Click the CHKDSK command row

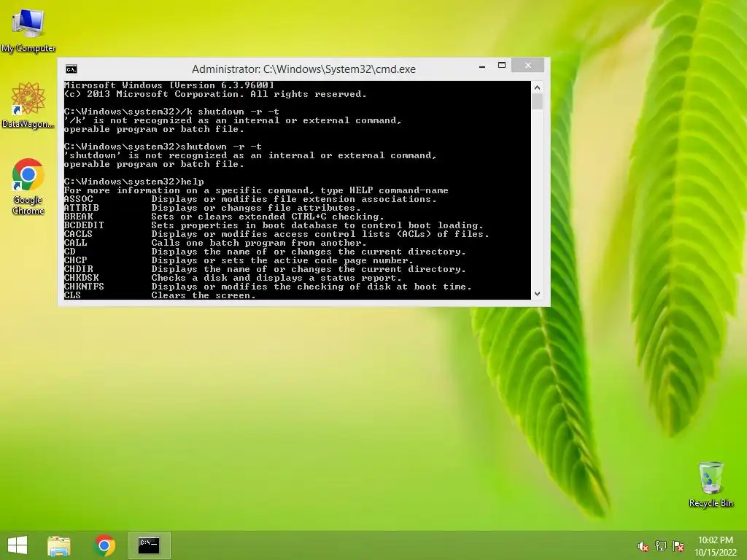point(233,278)
